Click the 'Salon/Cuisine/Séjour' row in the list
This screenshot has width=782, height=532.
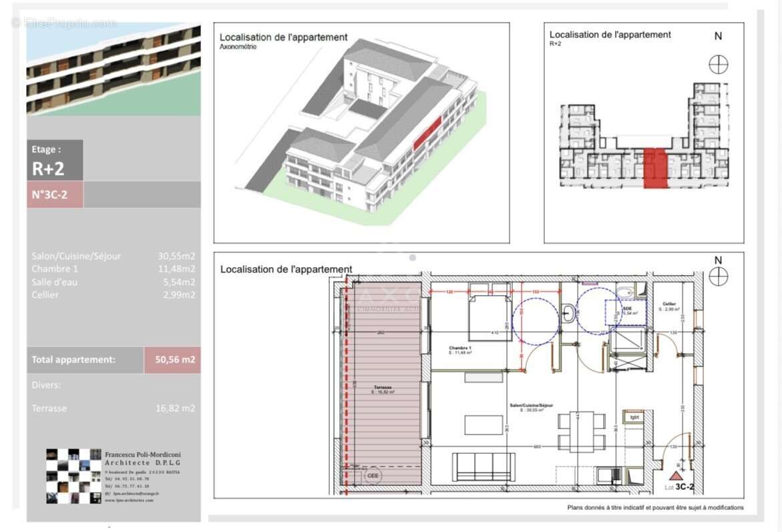click(x=114, y=256)
